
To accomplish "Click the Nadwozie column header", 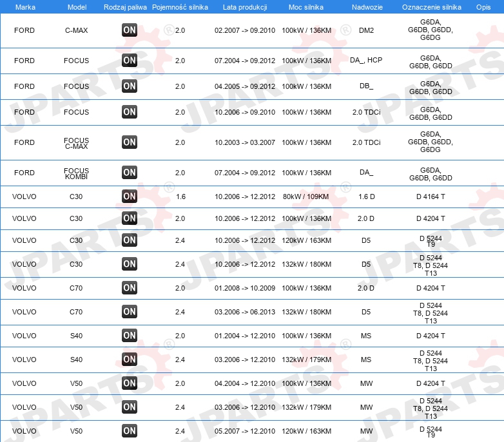I will click(367, 7).
